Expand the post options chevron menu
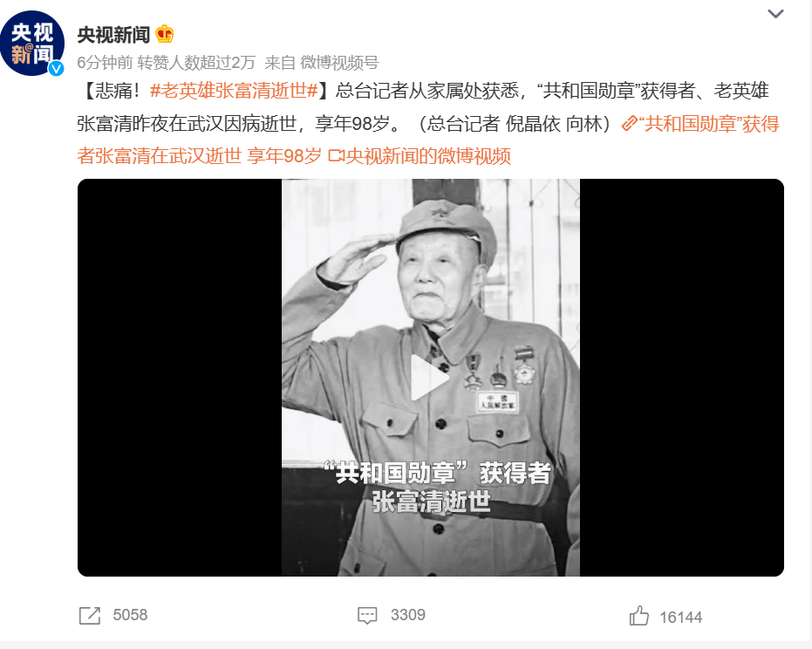Screen dimensions: 812x649 [x=775, y=14]
